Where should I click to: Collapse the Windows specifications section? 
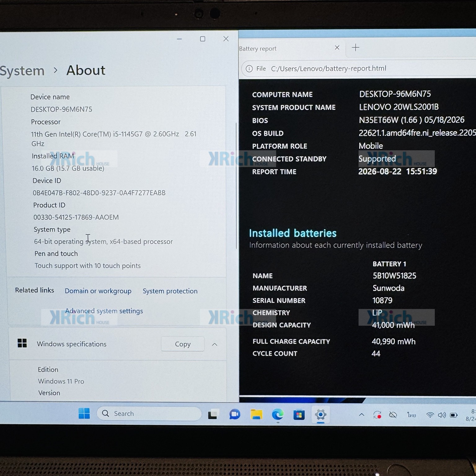[x=214, y=344]
